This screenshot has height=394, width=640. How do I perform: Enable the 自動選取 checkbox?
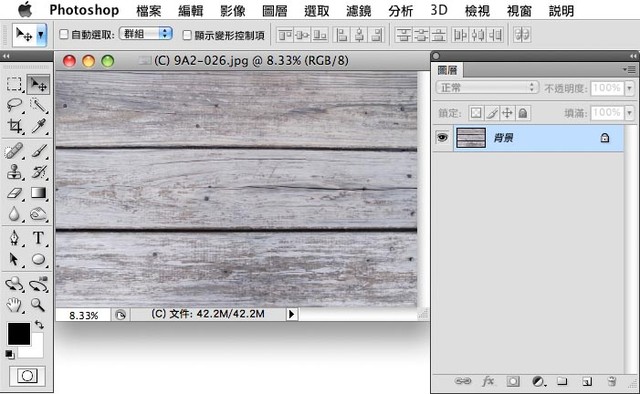(x=64, y=34)
